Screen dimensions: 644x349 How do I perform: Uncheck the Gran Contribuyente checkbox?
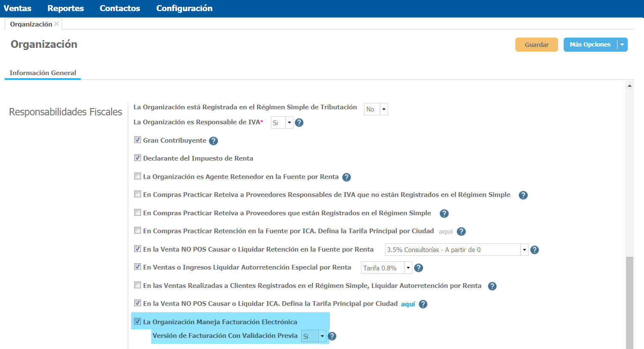click(x=138, y=140)
